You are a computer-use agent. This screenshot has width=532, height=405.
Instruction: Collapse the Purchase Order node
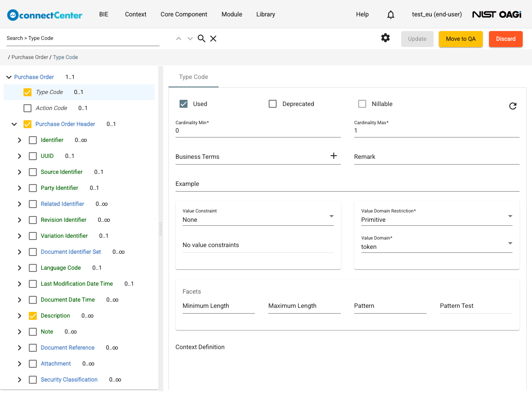pos(8,77)
